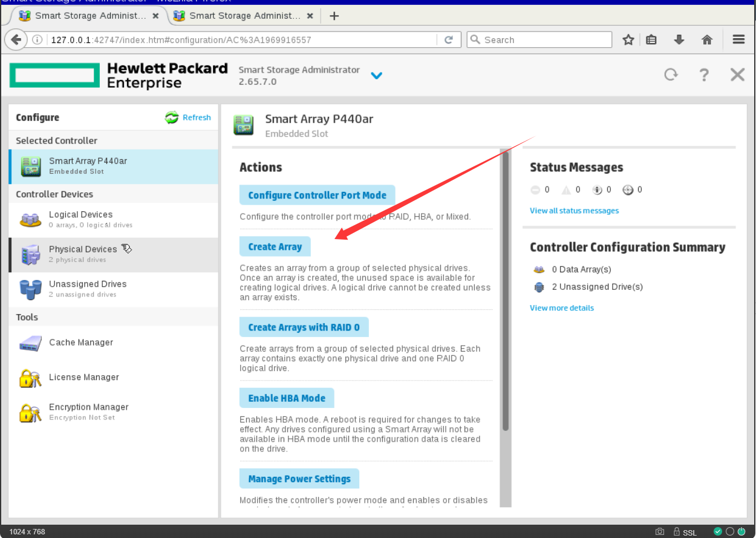Click the '1024 x 768' resolution text
The width and height of the screenshot is (756, 538).
point(27,532)
